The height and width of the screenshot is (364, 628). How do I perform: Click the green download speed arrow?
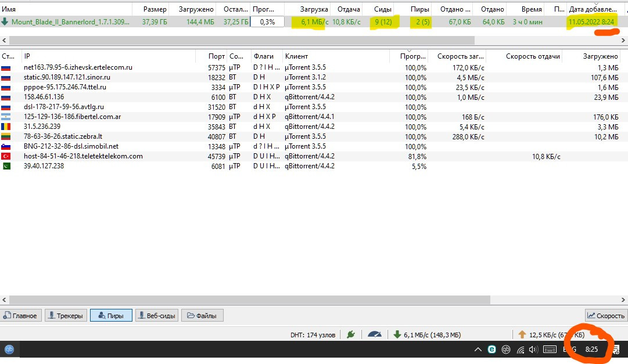(397, 334)
